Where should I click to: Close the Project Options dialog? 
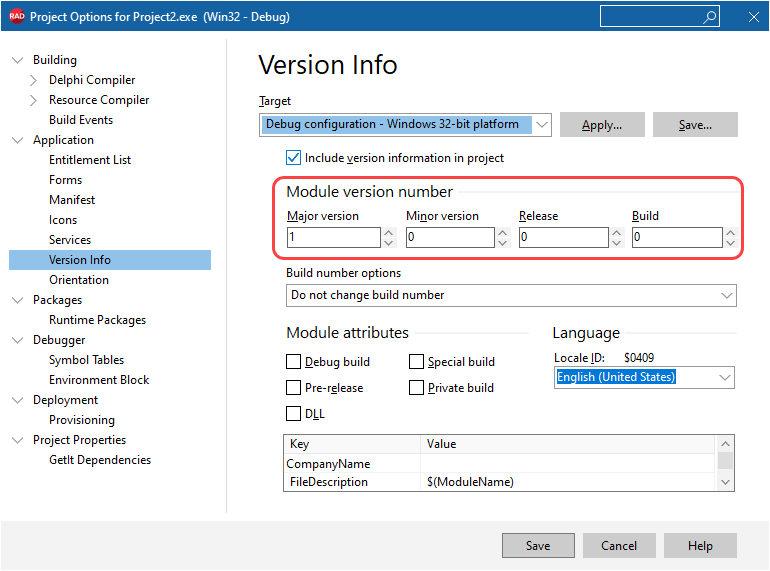point(754,17)
